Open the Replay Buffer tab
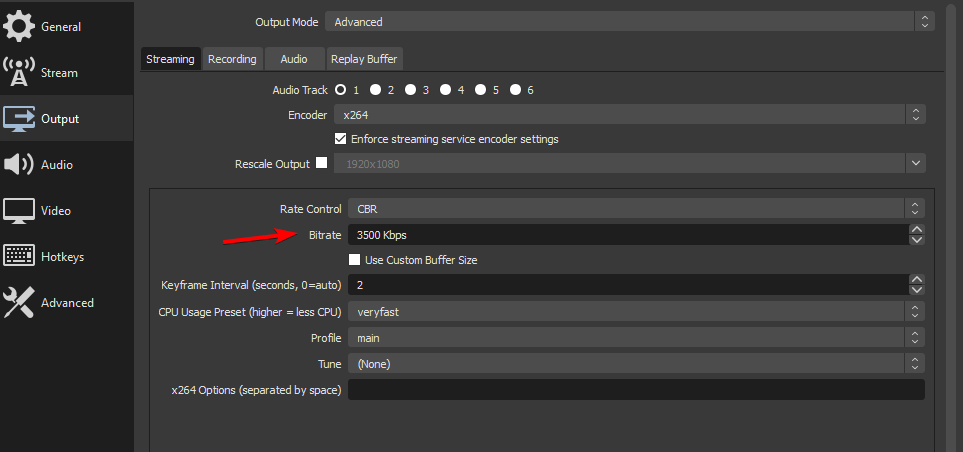The width and height of the screenshot is (963, 452). [365, 59]
